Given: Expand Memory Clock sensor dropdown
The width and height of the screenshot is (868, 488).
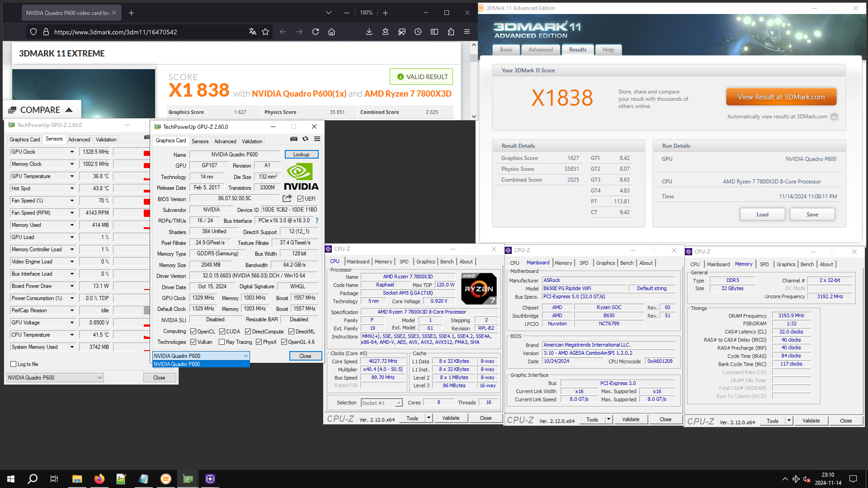Looking at the screenshot, I should point(72,164).
